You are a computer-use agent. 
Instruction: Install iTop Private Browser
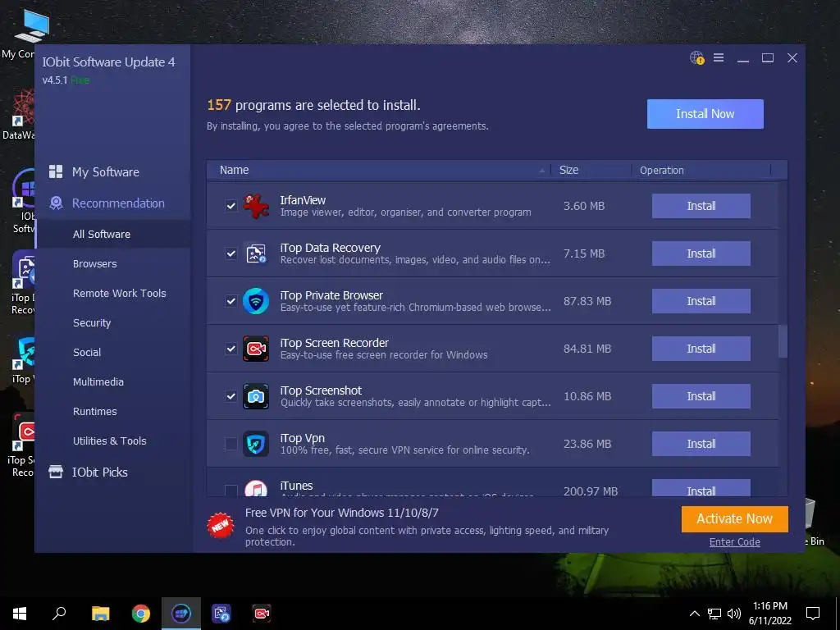tap(701, 301)
